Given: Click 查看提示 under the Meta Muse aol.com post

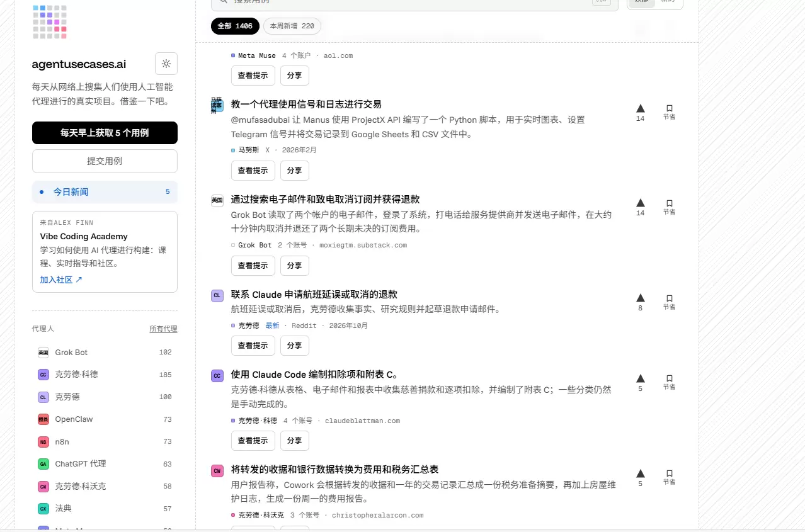Looking at the screenshot, I should [253, 75].
